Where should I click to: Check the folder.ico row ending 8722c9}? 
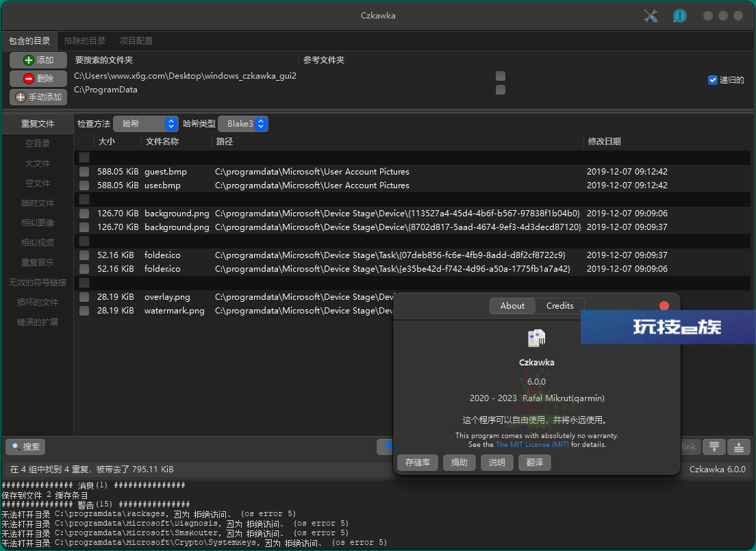(x=84, y=255)
